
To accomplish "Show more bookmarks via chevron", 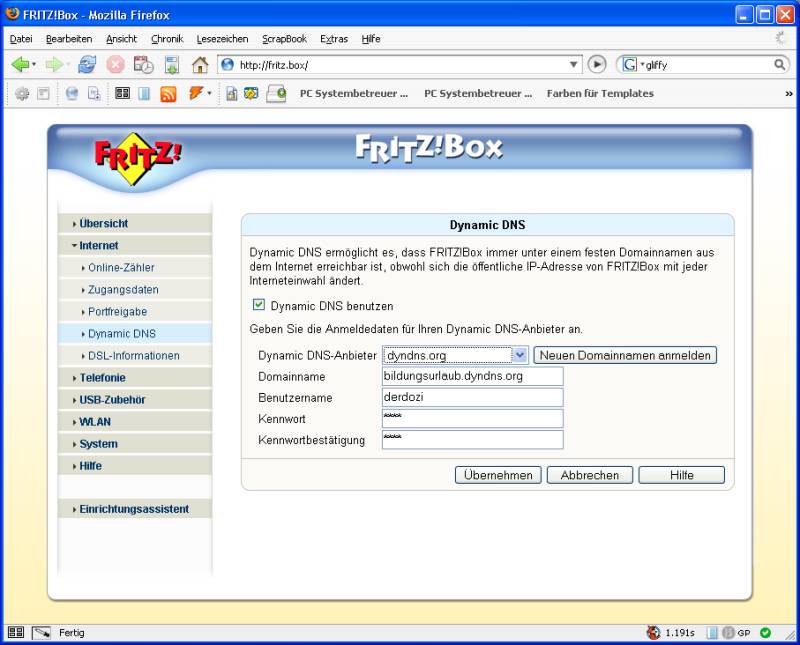I will 789,93.
